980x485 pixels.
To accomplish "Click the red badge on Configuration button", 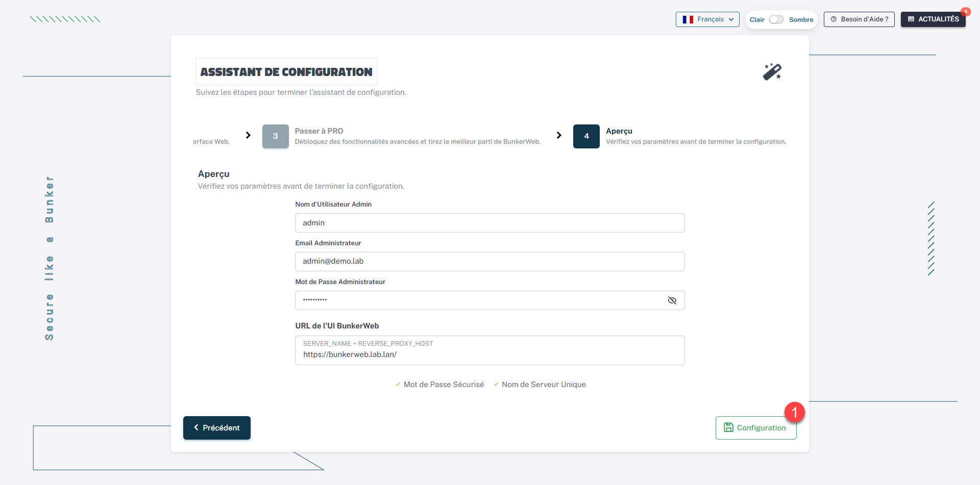I will [x=794, y=412].
